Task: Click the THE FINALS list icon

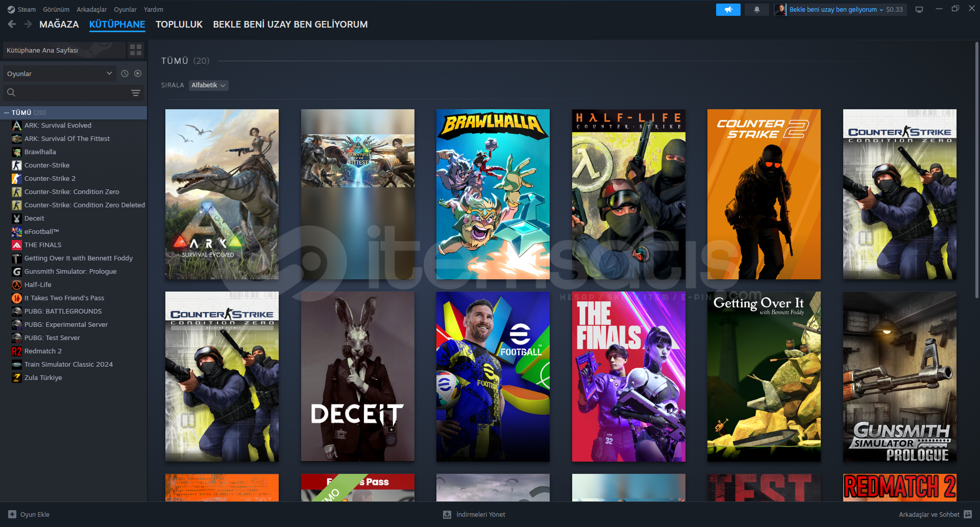Action: click(17, 245)
